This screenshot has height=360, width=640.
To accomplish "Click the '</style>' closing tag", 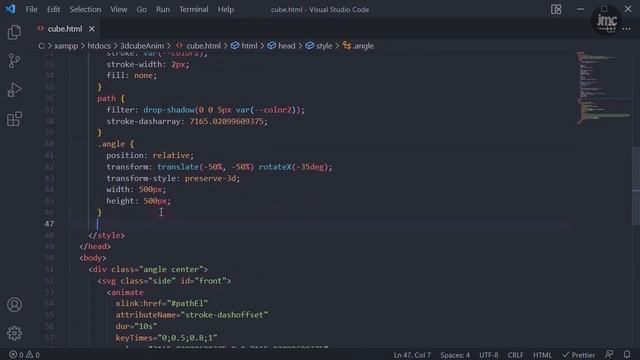I will (x=107, y=235).
